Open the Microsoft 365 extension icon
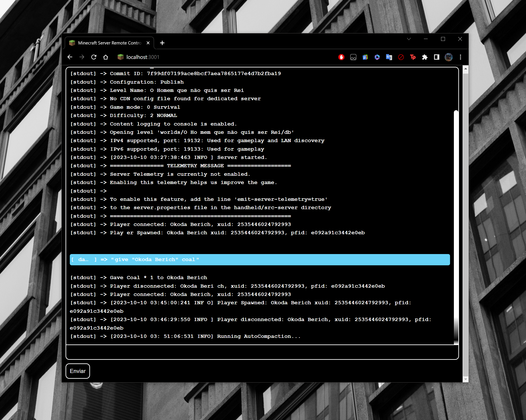The height and width of the screenshot is (420, 526). (x=377, y=57)
